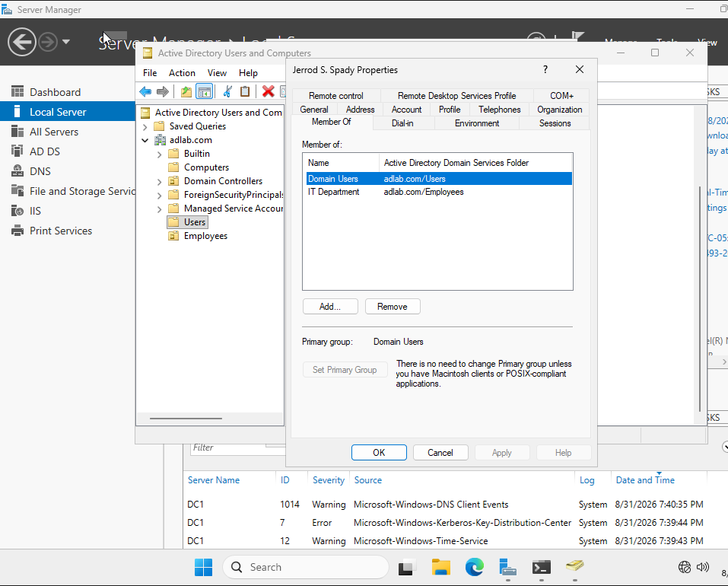Confirm the dialog with OK

click(x=379, y=453)
